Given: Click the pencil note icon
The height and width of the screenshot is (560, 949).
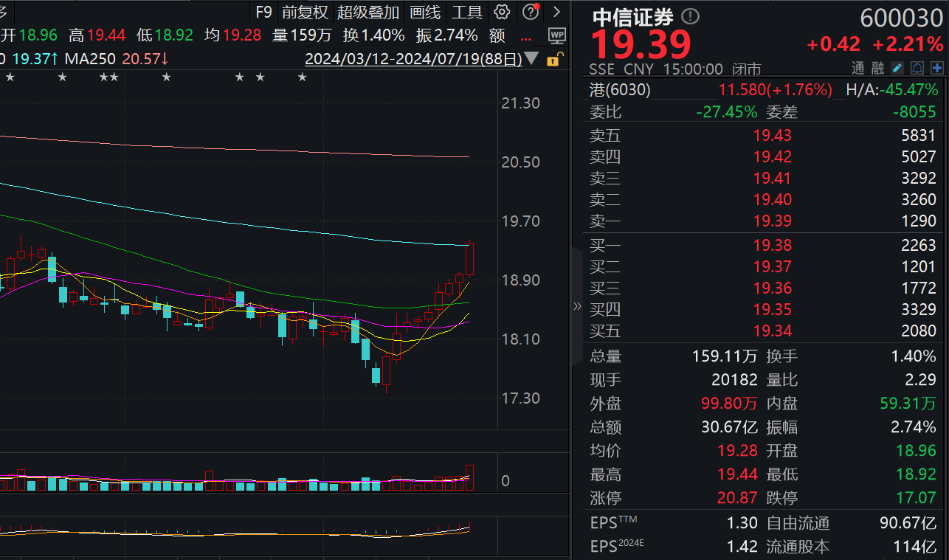Looking at the screenshot, I should click(x=897, y=69).
